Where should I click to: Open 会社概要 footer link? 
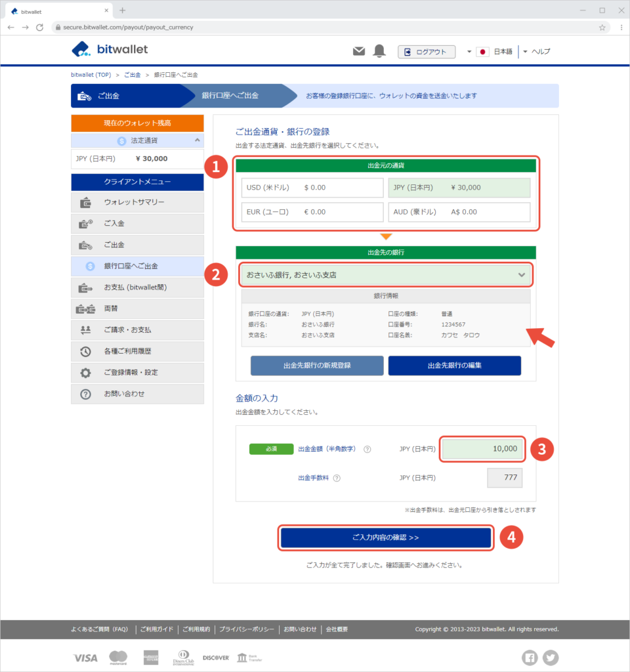[337, 629]
